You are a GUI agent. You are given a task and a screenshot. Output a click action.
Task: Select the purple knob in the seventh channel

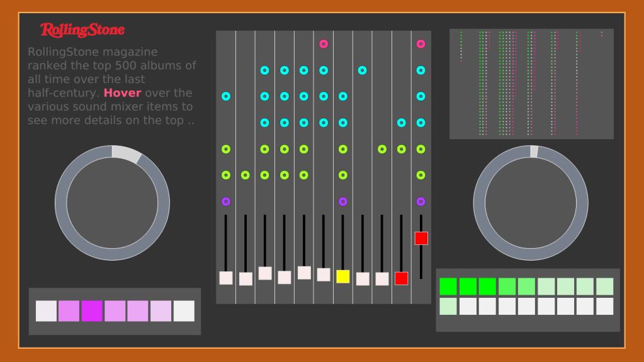pyautogui.click(x=343, y=201)
